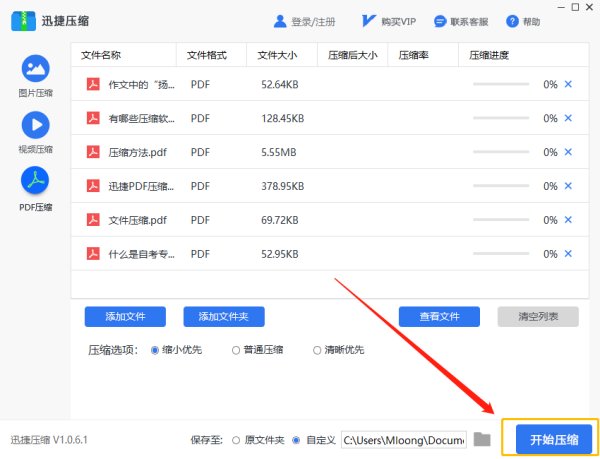Click PDF icon of 迅捷PDF压缩 file

(x=93, y=186)
